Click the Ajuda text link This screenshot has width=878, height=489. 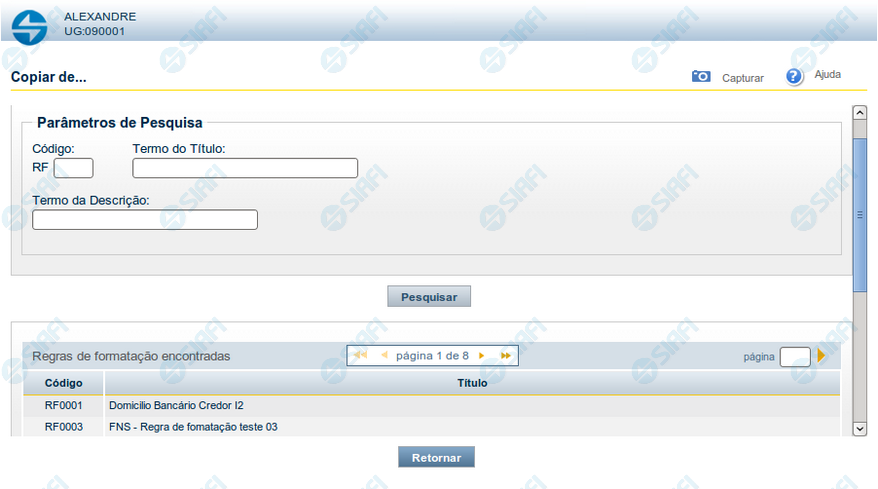827,75
